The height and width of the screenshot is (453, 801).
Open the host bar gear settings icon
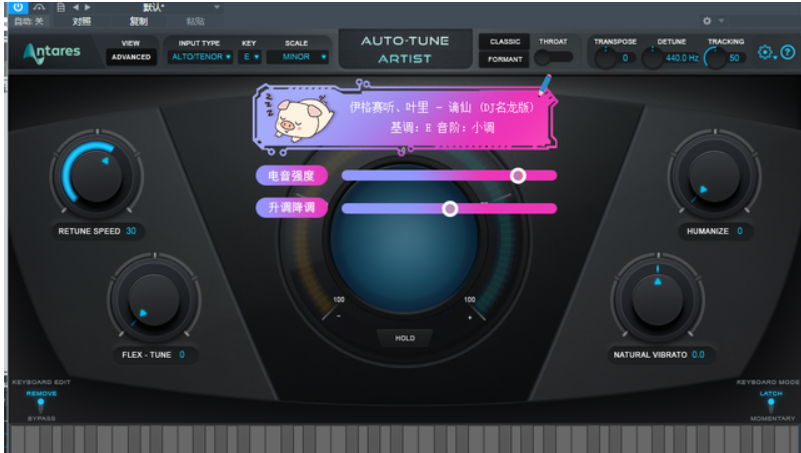[707, 21]
